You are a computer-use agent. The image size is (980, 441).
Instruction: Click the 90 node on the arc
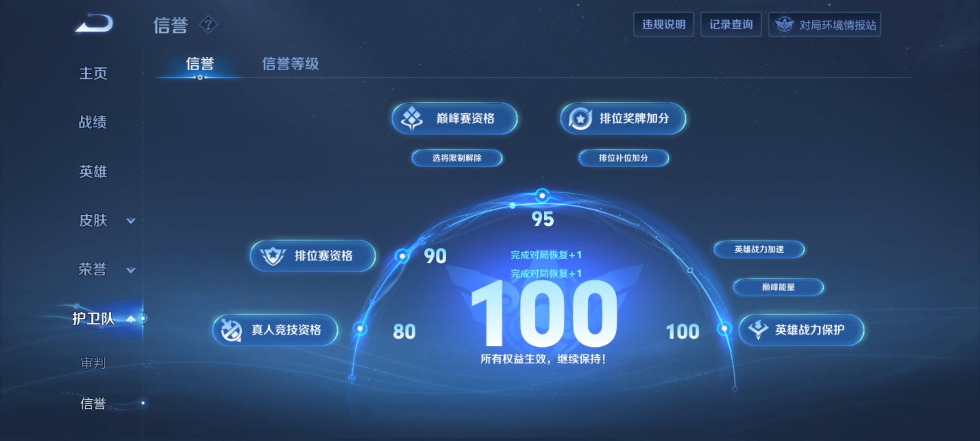[x=402, y=256]
